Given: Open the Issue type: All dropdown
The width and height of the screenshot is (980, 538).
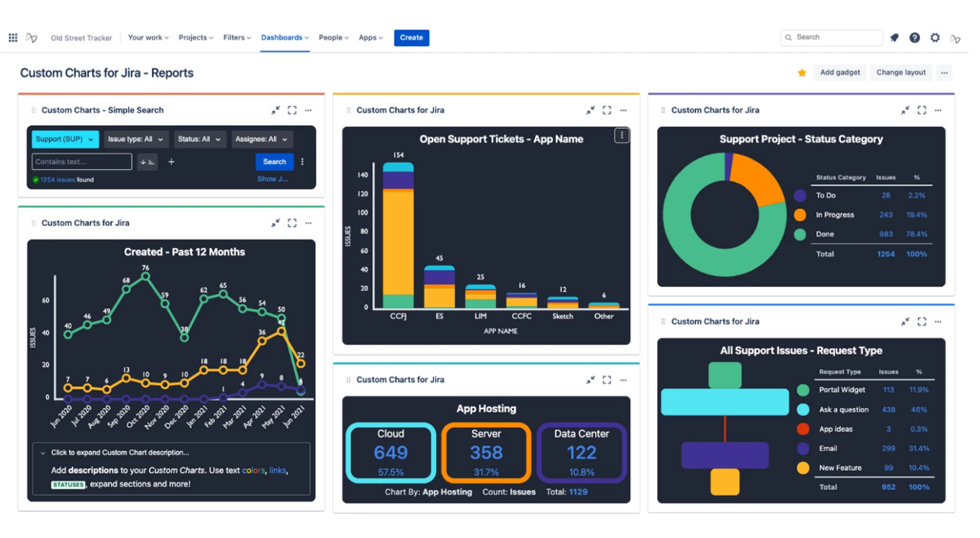Looking at the screenshot, I should [136, 139].
